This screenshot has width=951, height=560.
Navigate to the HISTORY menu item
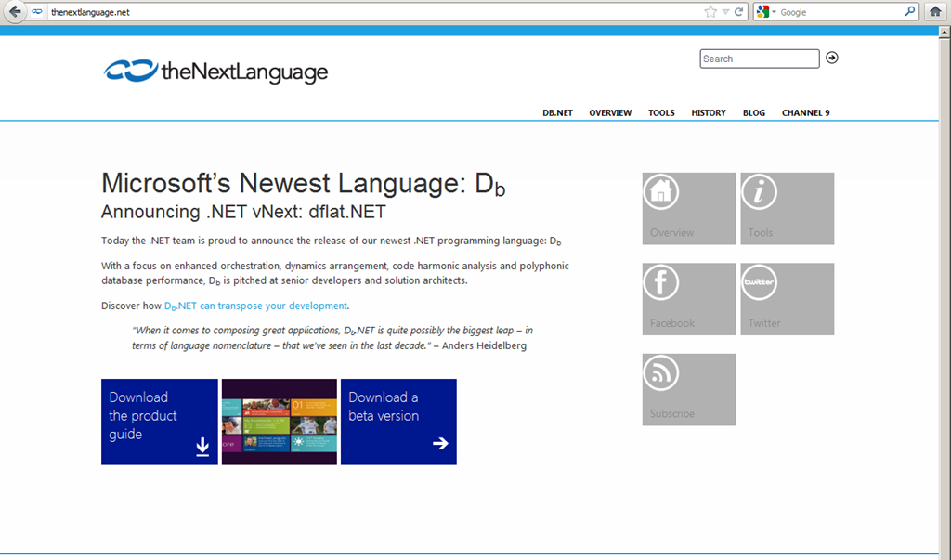pos(708,112)
